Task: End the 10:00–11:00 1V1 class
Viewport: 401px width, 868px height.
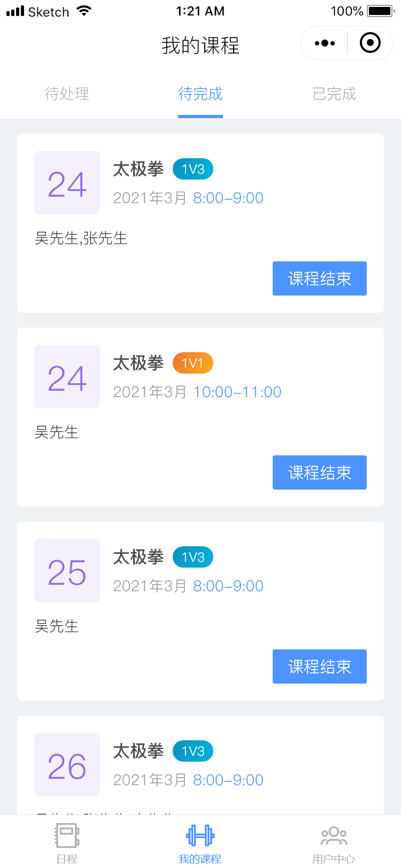Action: [319, 472]
